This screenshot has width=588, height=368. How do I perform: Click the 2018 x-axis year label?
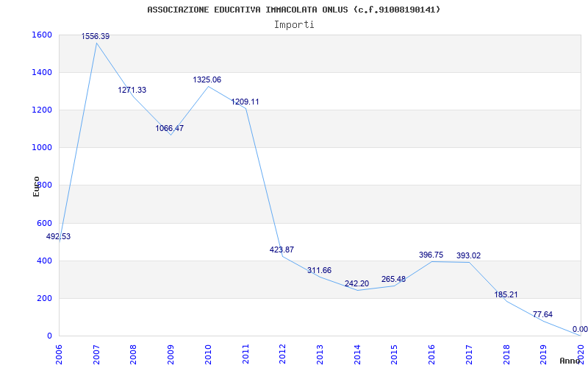click(506, 354)
